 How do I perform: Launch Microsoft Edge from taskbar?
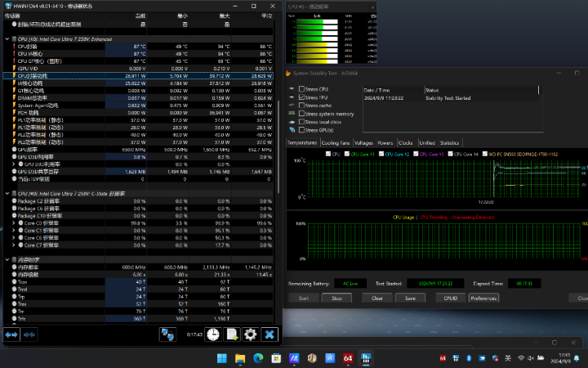point(258,358)
